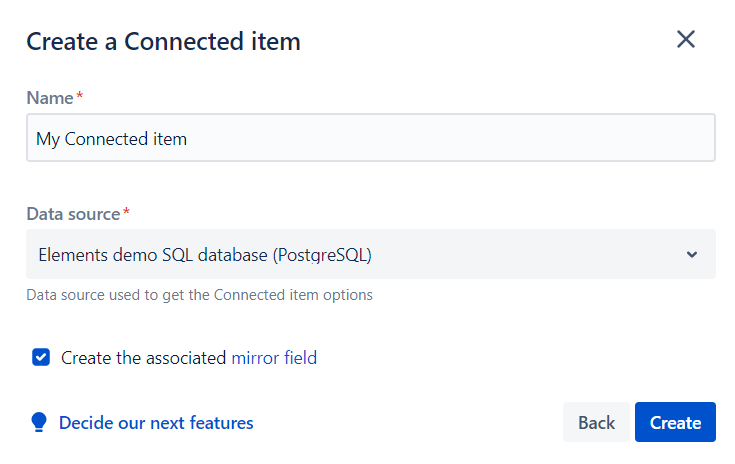Screen dimensions: 735x464
Task: Click the 'Create a Connected item' dialog title
Action: (x=163, y=41)
